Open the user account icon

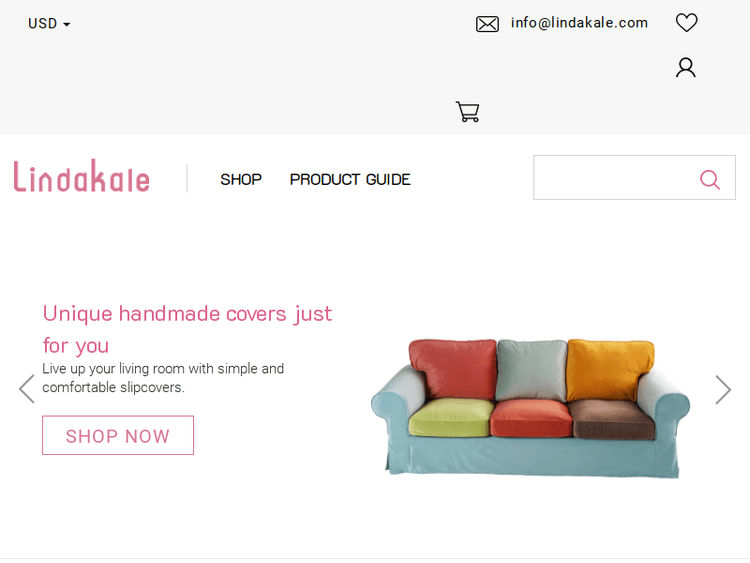pos(685,67)
